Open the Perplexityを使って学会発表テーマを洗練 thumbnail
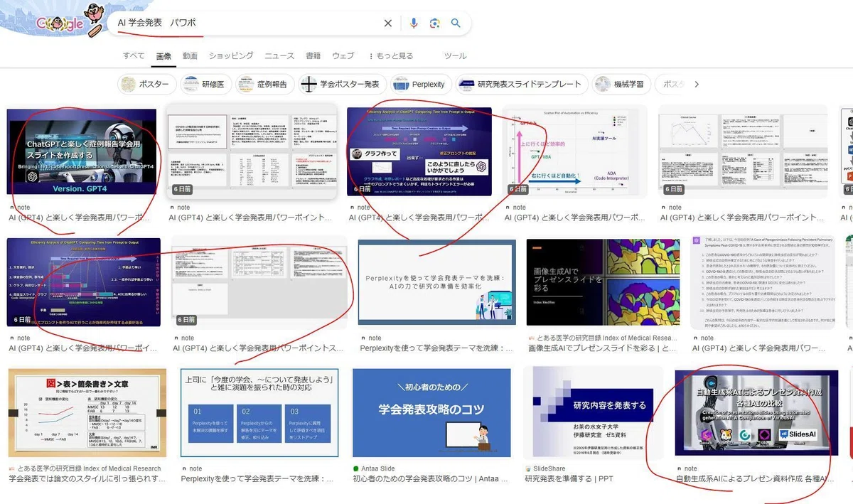853x504 pixels. [437, 284]
